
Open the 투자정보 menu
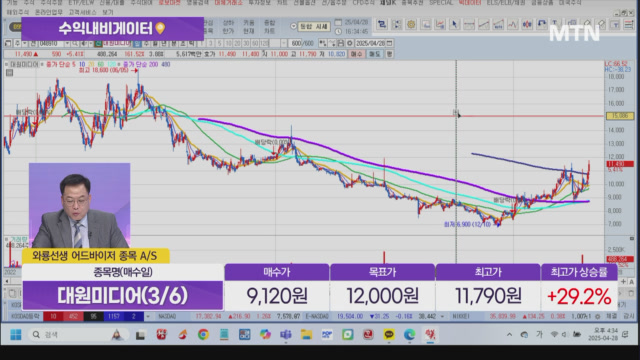pos(259,2)
